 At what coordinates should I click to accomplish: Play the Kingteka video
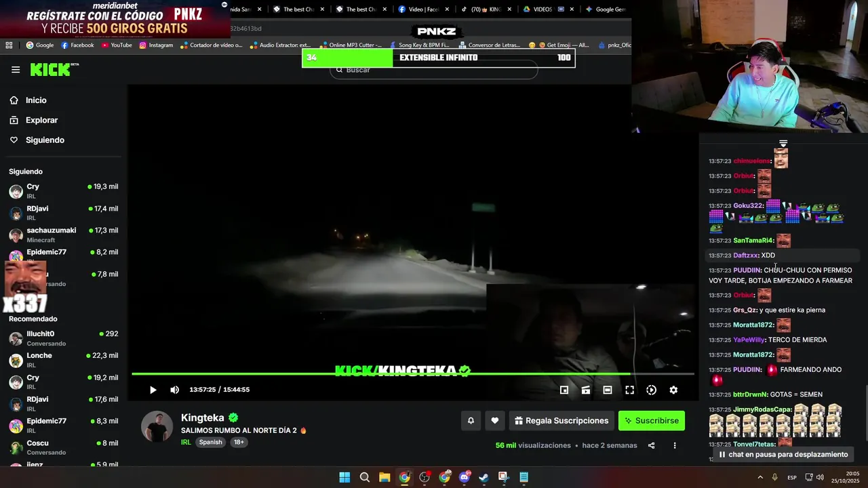tap(153, 390)
